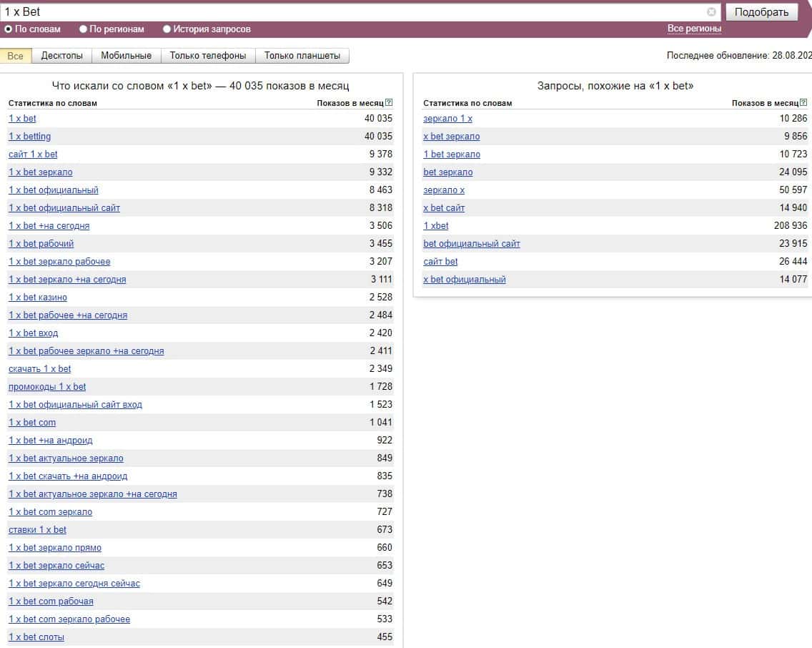The width and height of the screenshot is (812, 648).
Task: Select the "По регионам" radio option
Action: (x=83, y=29)
